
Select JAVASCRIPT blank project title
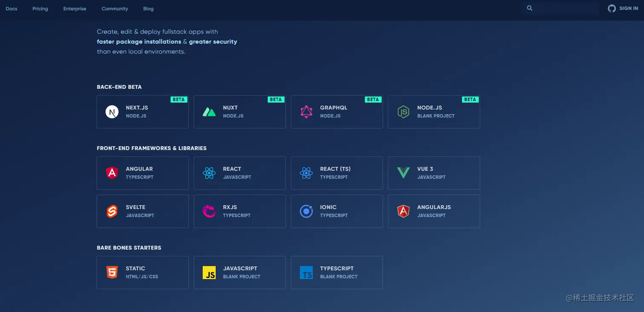(x=240, y=269)
